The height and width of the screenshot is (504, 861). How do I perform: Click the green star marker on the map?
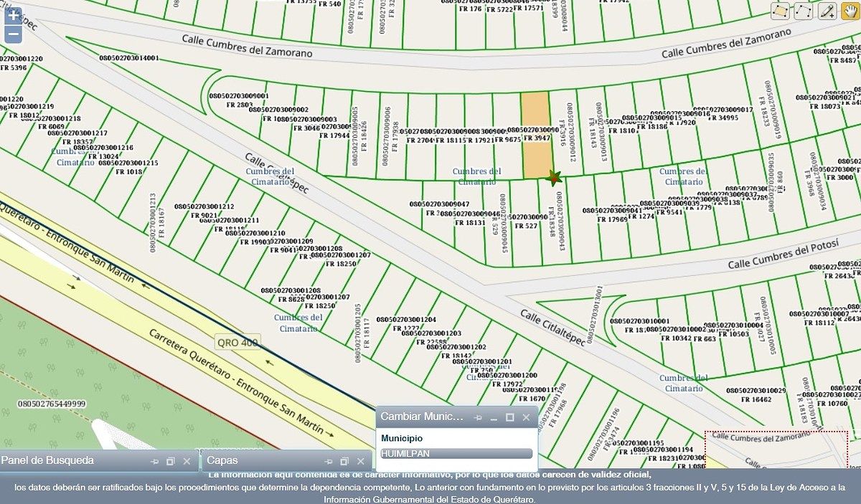coord(553,178)
